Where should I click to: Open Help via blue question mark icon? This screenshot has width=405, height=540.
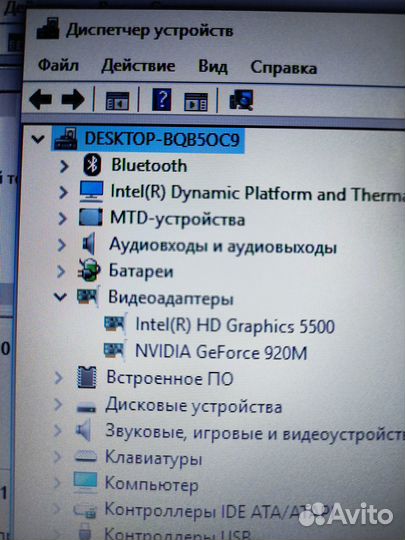162,100
